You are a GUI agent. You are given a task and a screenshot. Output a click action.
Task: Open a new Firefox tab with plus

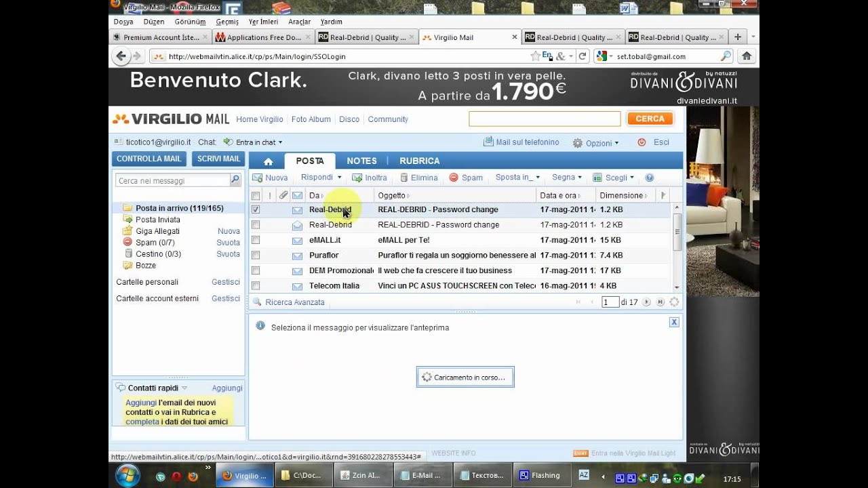(737, 37)
